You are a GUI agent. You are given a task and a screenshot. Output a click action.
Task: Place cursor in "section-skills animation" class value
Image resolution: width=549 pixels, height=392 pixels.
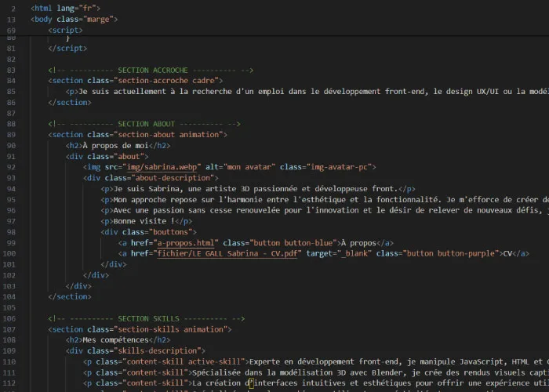pyautogui.click(x=170, y=329)
